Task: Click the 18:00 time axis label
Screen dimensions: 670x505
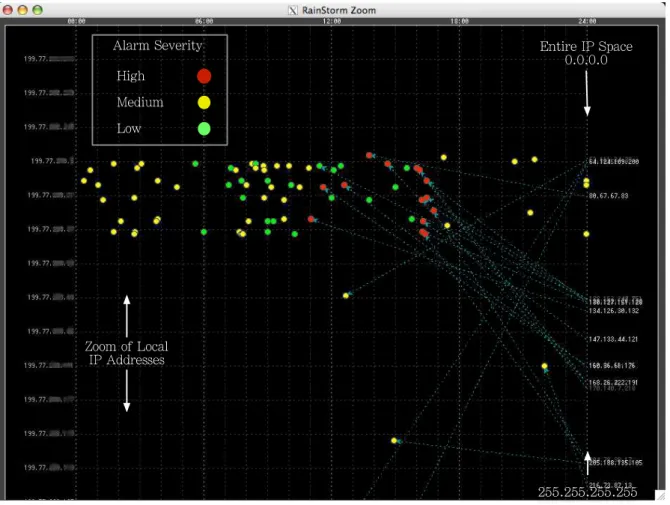Action: pos(459,21)
